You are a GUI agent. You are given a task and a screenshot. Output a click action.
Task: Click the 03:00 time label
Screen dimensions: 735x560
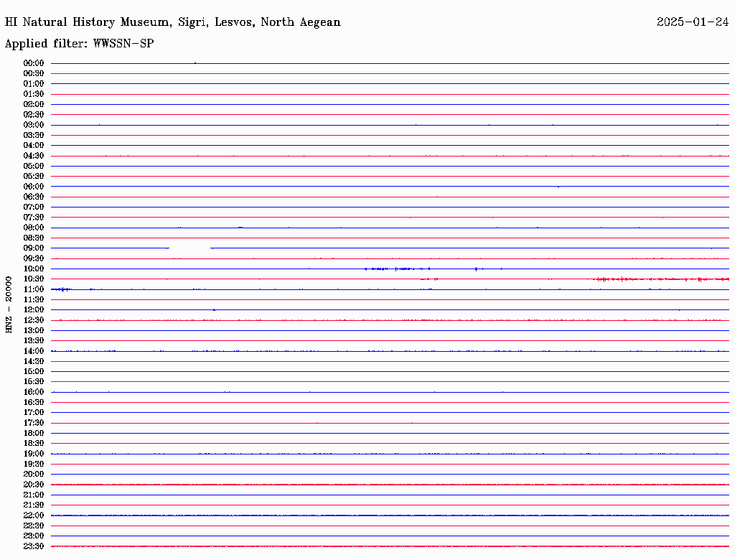(34, 125)
